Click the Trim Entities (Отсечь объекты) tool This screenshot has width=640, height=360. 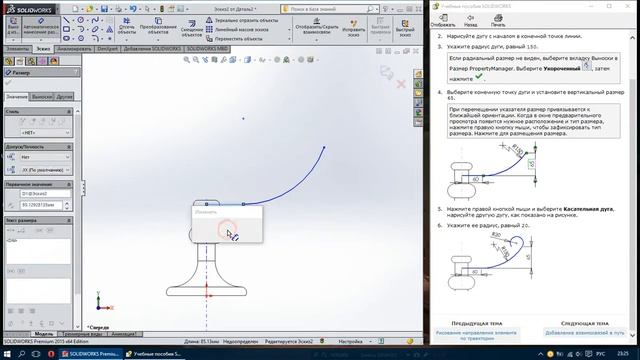point(127,26)
